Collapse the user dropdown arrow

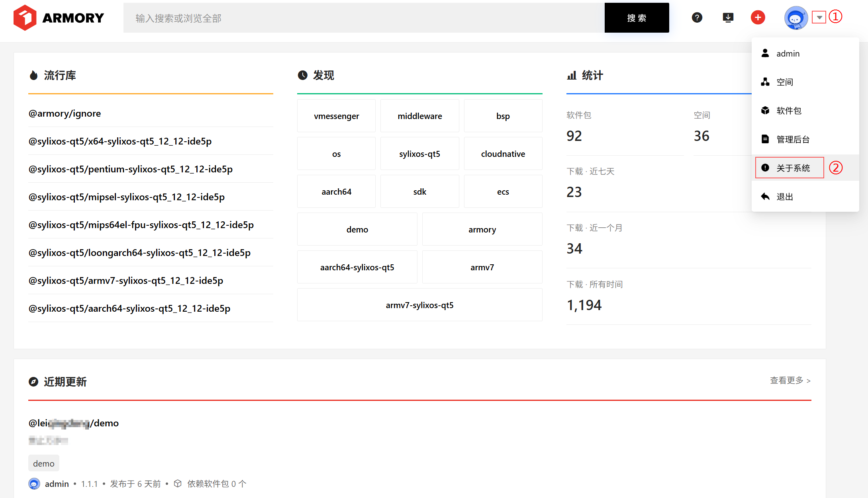coord(819,18)
